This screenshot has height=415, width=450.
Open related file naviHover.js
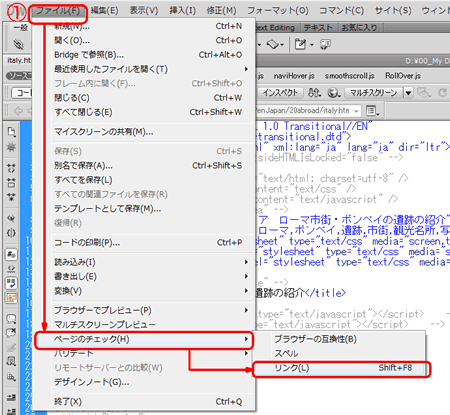click(294, 76)
